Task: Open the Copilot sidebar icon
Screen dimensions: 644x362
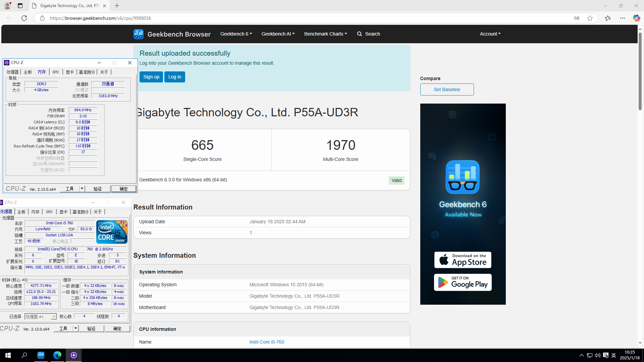Action: point(636,18)
